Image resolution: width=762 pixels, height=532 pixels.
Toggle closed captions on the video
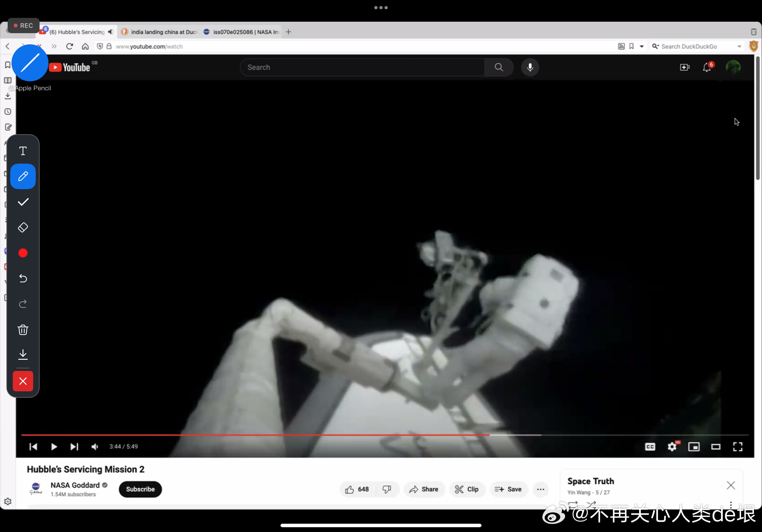(650, 447)
